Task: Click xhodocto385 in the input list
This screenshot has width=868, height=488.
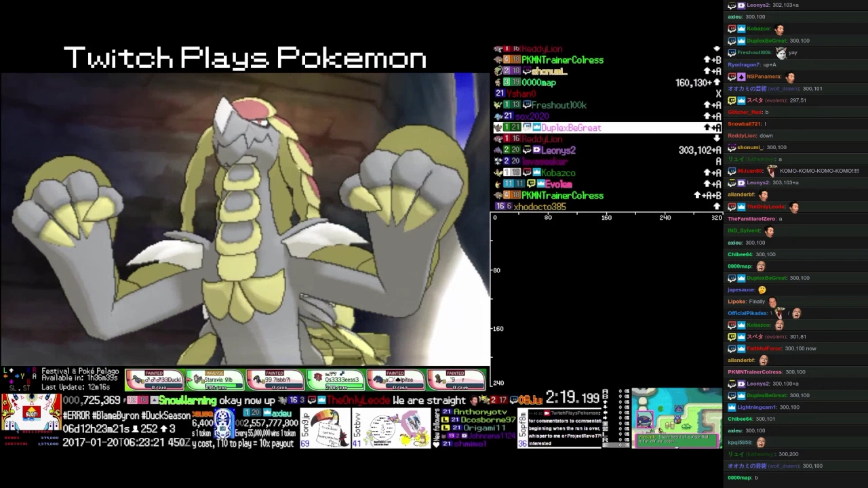Action: pyautogui.click(x=540, y=207)
